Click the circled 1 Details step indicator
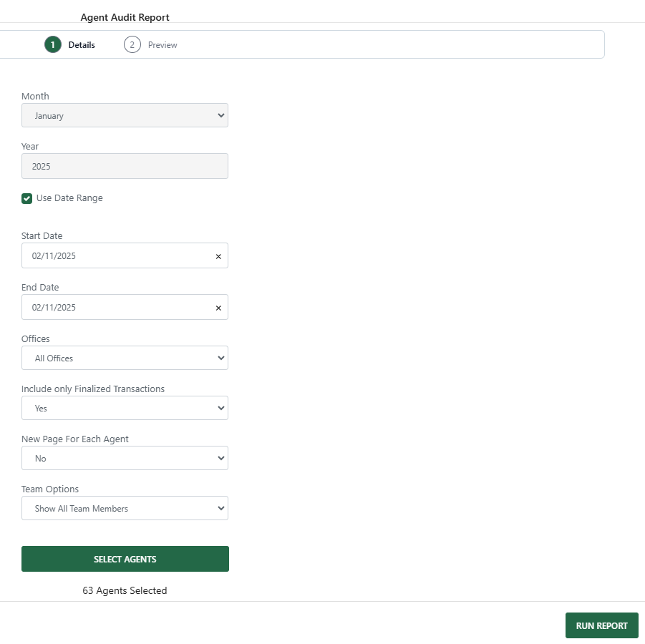The width and height of the screenshot is (645, 644). coord(52,44)
